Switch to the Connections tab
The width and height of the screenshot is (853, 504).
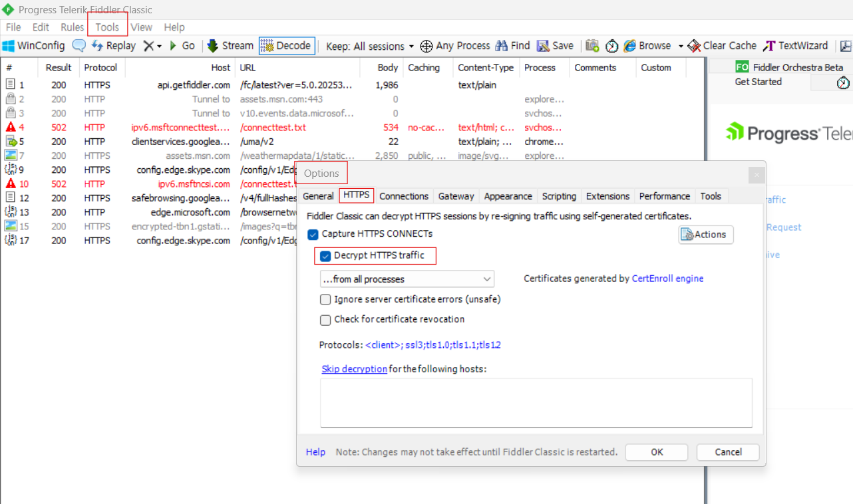404,196
